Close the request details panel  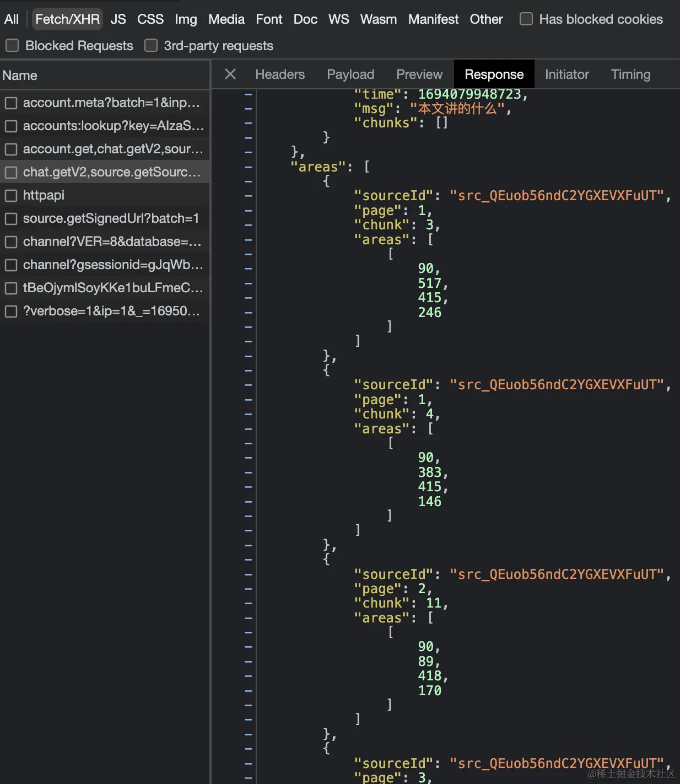[230, 74]
